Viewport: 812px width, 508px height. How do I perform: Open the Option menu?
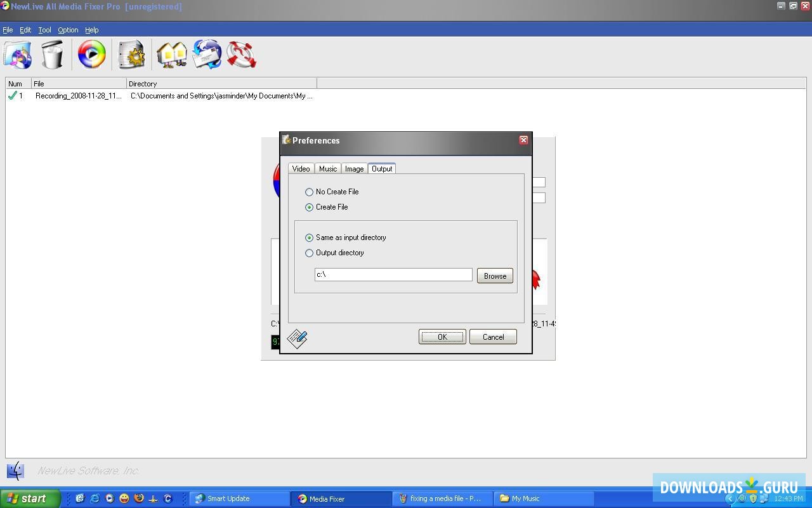pyautogui.click(x=68, y=30)
